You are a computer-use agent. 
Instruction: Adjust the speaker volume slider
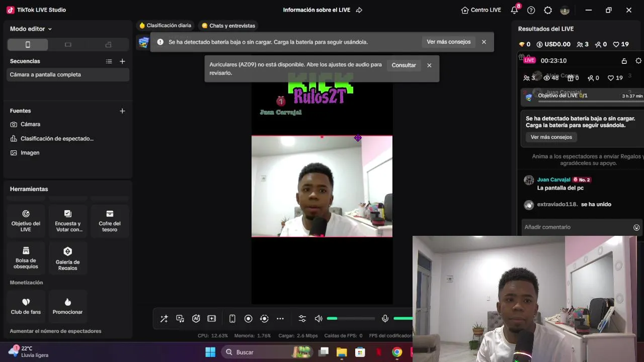[x=351, y=319]
